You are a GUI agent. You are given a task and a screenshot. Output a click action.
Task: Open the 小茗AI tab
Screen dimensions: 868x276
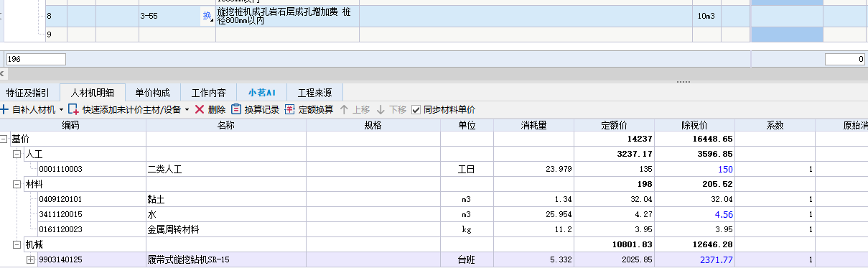pyautogui.click(x=263, y=93)
